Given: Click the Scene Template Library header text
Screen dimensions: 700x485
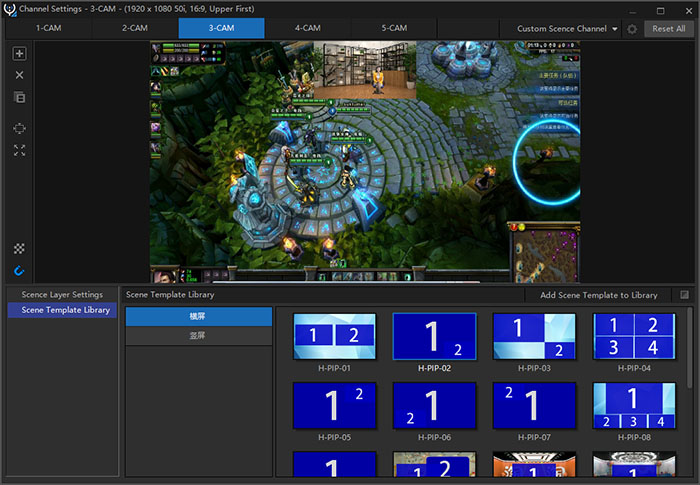Looking at the screenshot, I should click(170, 295).
